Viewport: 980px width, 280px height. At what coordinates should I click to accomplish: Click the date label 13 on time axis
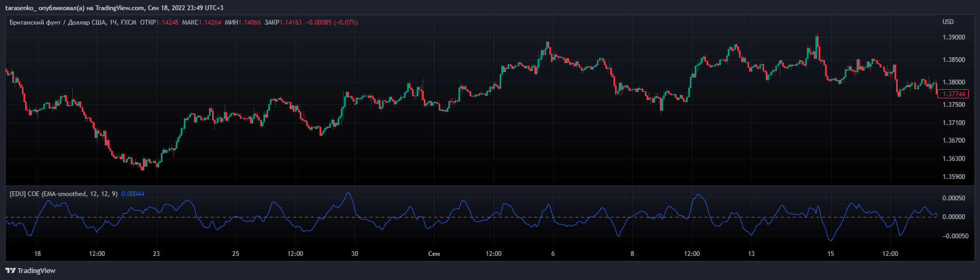pos(751,254)
